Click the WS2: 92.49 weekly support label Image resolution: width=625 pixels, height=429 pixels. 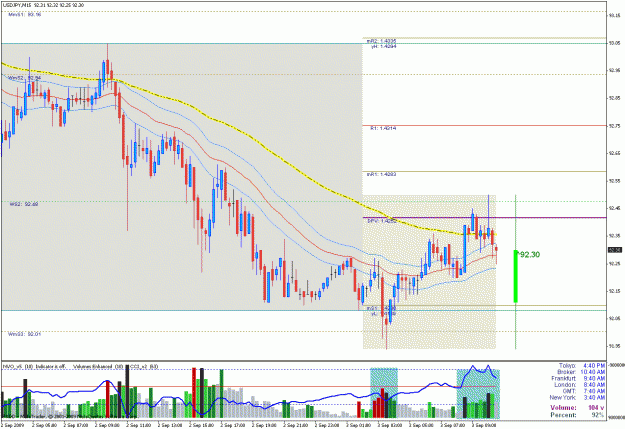click(24, 204)
